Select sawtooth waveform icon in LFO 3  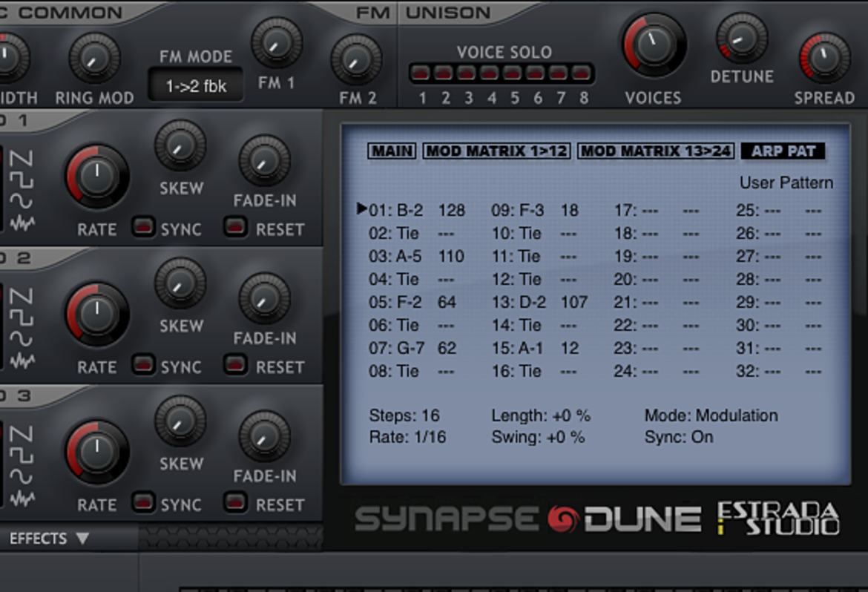pos(22,435)
